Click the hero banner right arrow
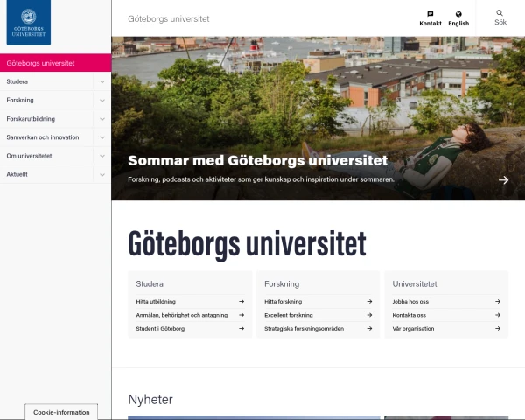 [503, 180]
